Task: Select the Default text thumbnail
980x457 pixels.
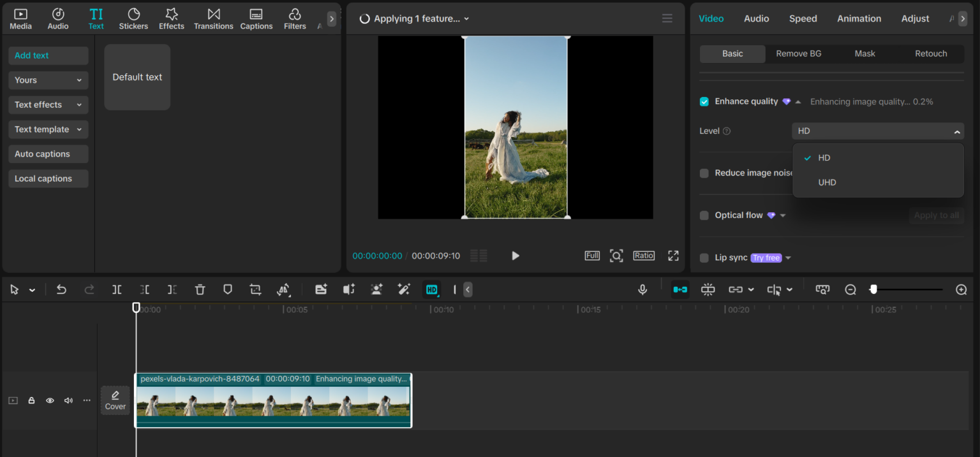Action: pyautogui.click(x=137, y=76)
